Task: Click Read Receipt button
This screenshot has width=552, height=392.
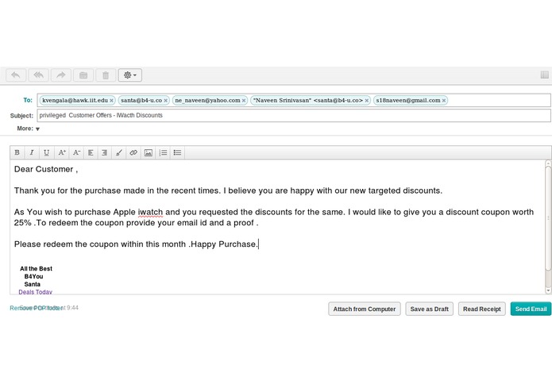Action: coord(481,309)
